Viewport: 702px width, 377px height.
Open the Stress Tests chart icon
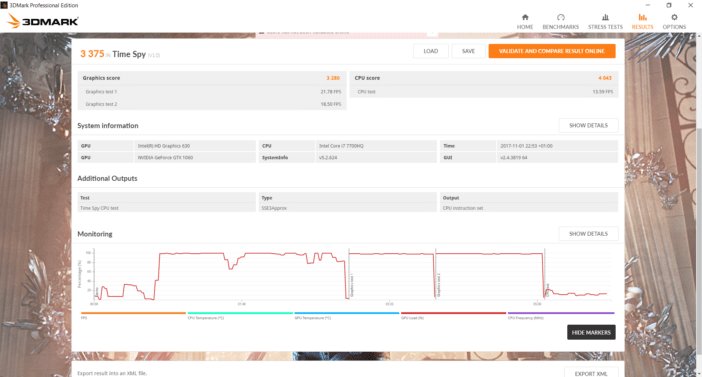[605, 17]
